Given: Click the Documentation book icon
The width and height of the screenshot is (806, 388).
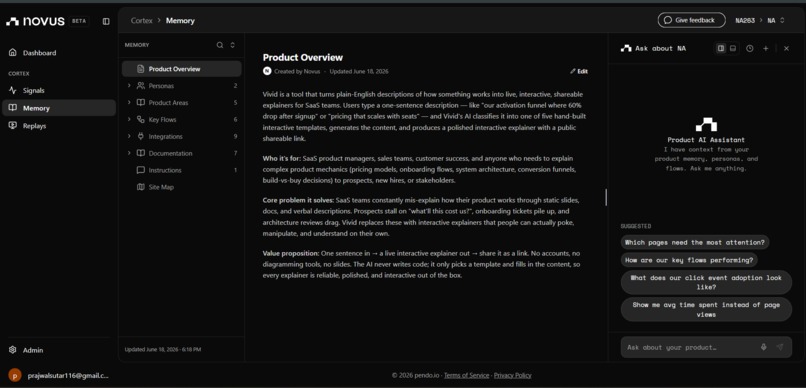Looking at the screenshot, I should click(140, 153).
